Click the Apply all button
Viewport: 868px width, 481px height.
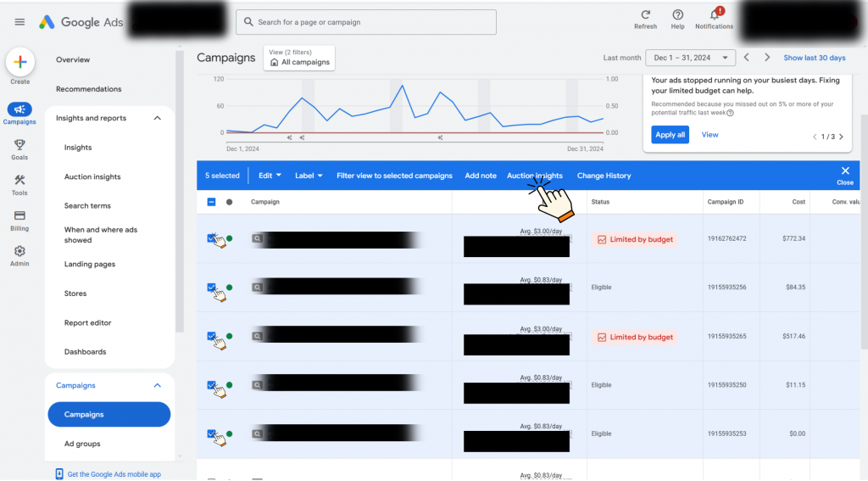(x=670, y=135)
